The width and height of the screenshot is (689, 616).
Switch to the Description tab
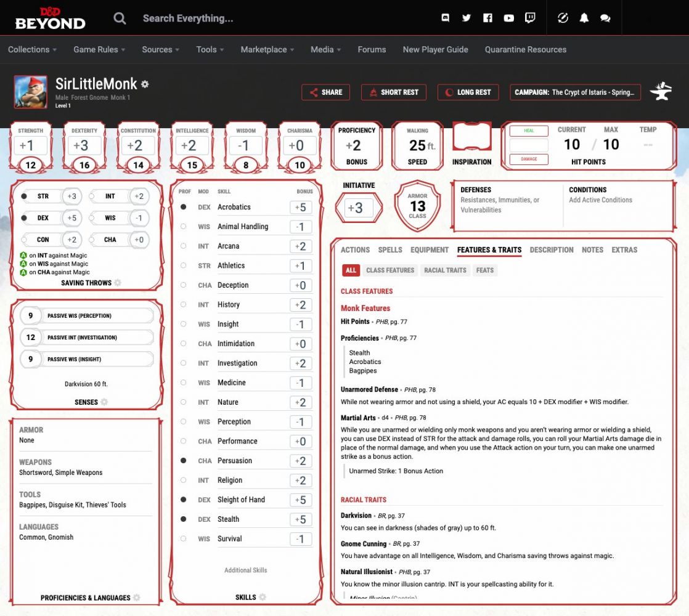point(552,250)
